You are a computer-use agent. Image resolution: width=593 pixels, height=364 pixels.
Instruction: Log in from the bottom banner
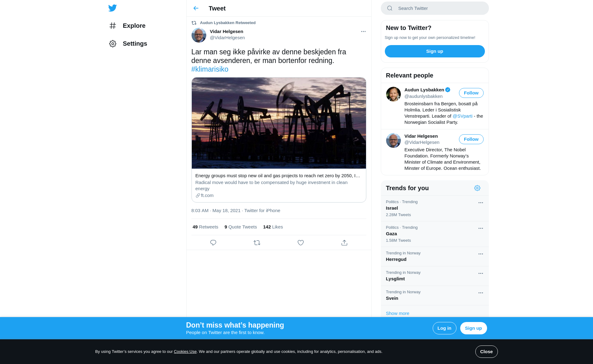[x=444, y=328]
